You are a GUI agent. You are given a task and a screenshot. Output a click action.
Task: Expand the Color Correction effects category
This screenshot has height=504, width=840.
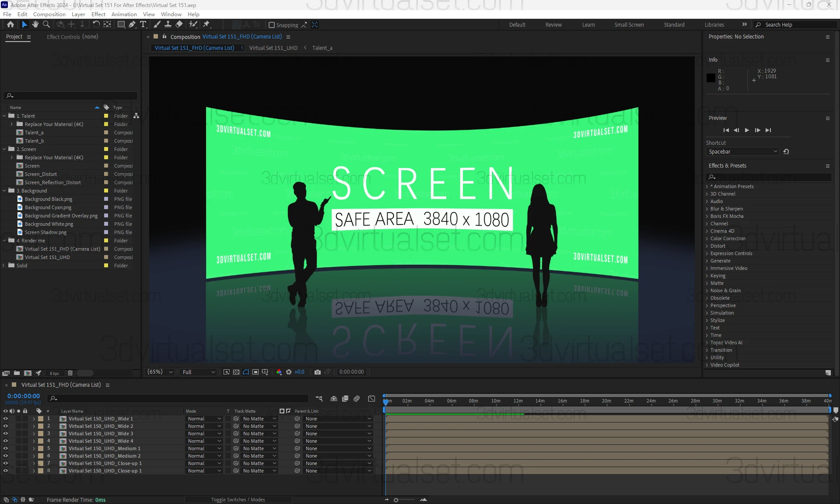pyautogui.click(x=707, y=238)
